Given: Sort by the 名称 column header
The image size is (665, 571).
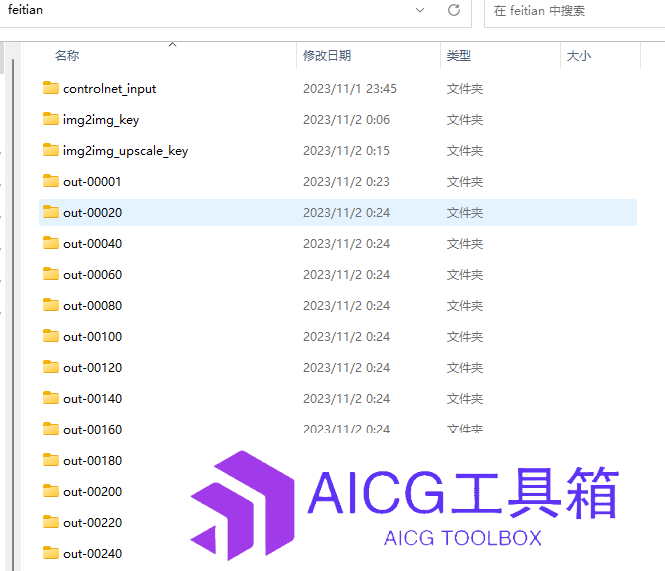Looking at the screenshot, I should [67, 56].
